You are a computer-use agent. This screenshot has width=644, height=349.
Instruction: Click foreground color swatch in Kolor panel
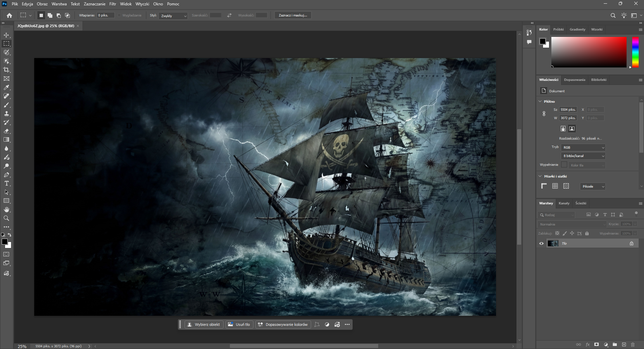[x=543, y=41]
